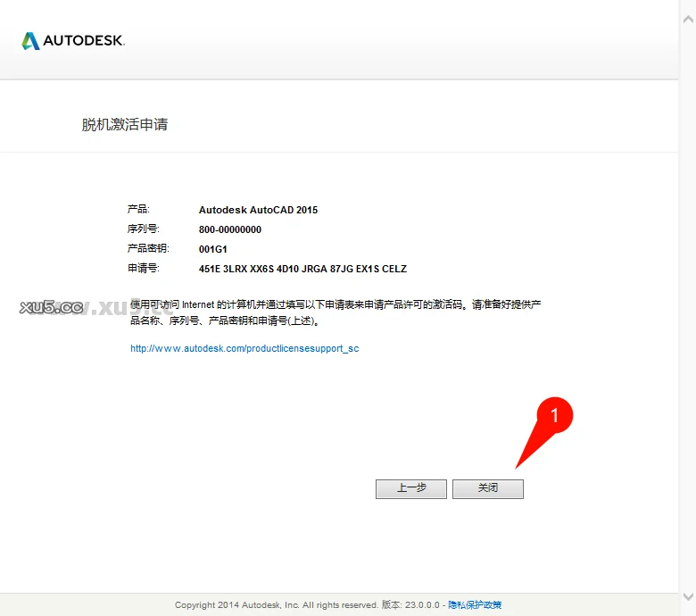The image size is (696, 616).
Task: Click the scrollbar down arrow
Action: click(x=687, y=596)
